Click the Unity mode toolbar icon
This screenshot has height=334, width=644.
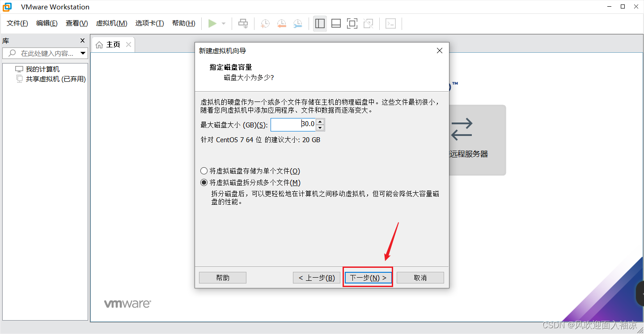(x=369, y=24)
